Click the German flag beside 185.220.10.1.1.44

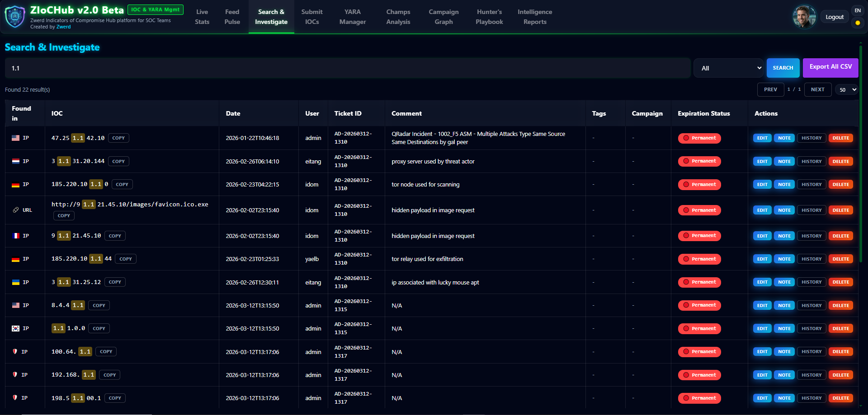coord(16,259)
